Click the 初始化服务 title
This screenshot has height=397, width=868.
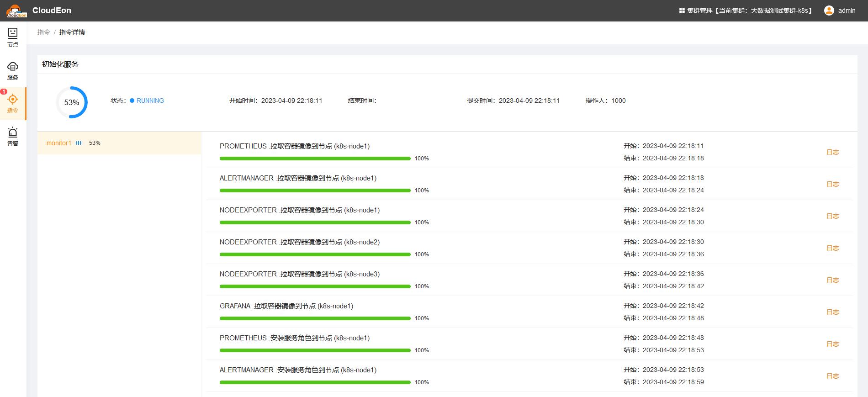[x=60, y=64]
